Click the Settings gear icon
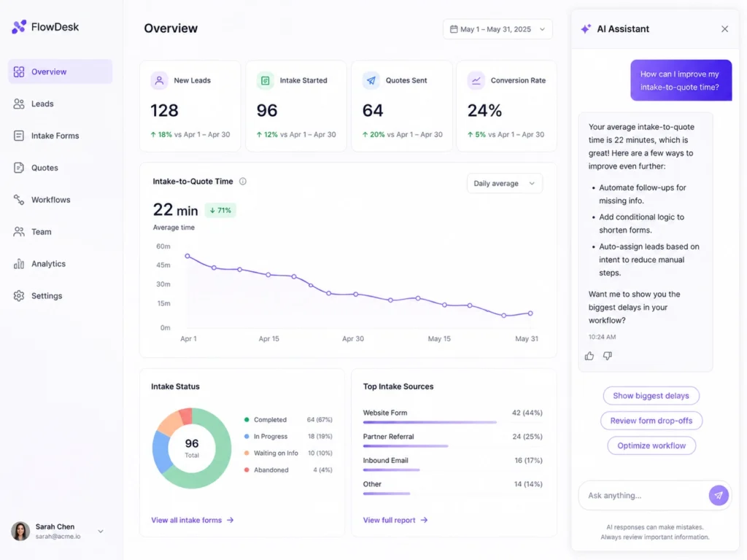The image size is (747, 560). pyautogui.click(x=19, y=296)
